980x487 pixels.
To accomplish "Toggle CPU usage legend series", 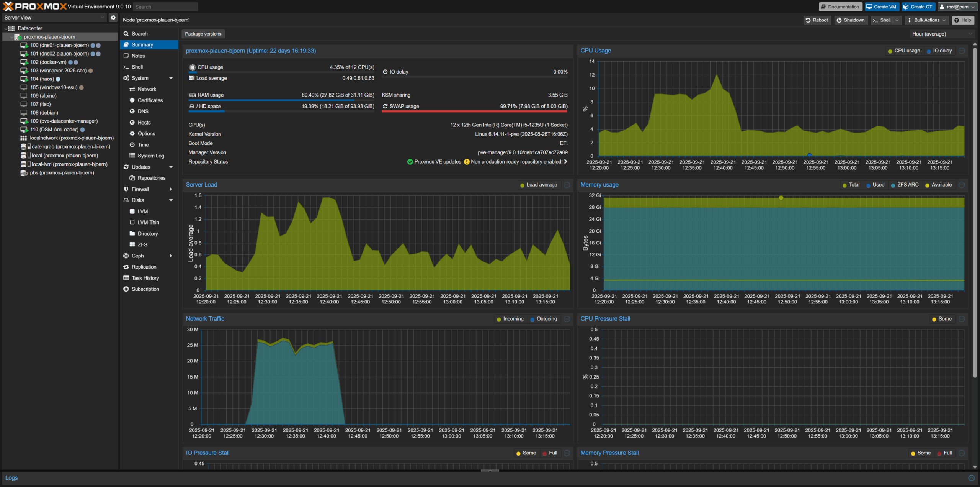I will tap(904, 51).
